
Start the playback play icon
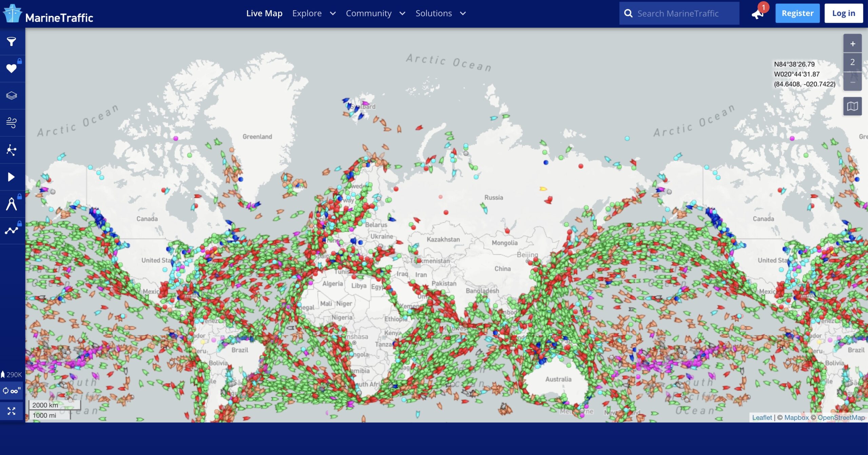(12, 177)
